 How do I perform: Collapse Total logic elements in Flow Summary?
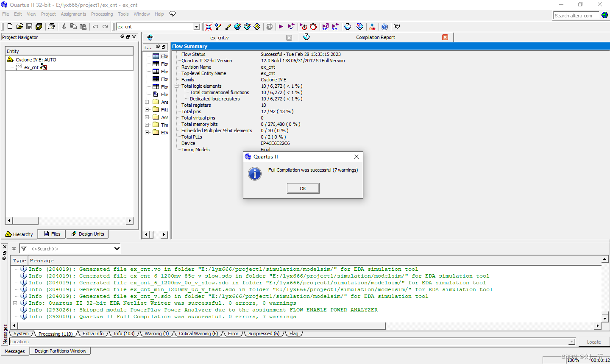177,86
